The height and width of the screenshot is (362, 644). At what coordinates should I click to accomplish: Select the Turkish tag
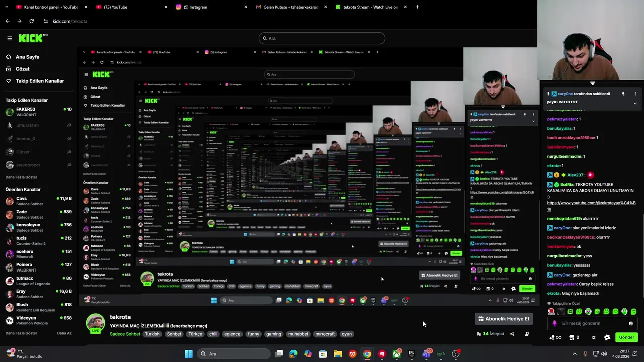[x=152, y=334]
